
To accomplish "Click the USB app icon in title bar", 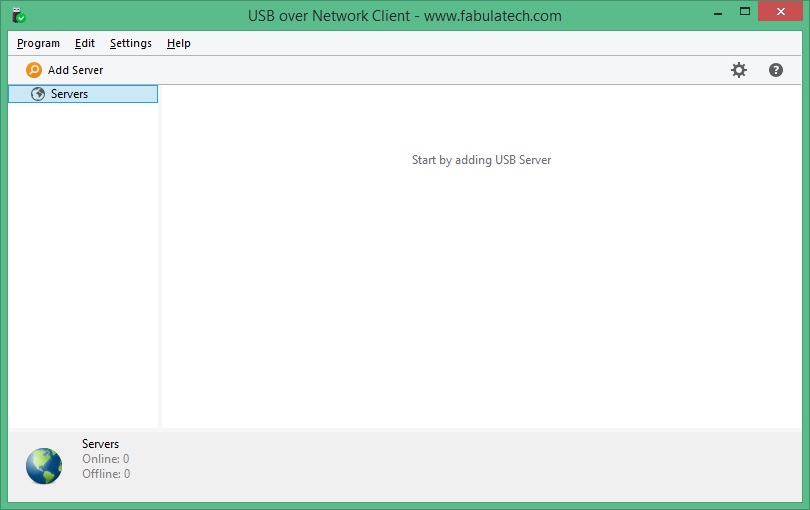I will point(19,16).
